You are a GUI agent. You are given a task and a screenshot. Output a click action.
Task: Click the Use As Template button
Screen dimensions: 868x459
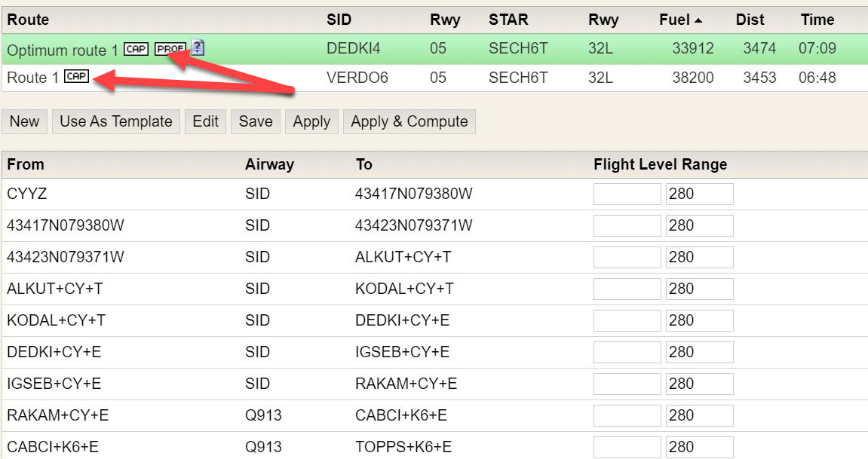(115, 121)
